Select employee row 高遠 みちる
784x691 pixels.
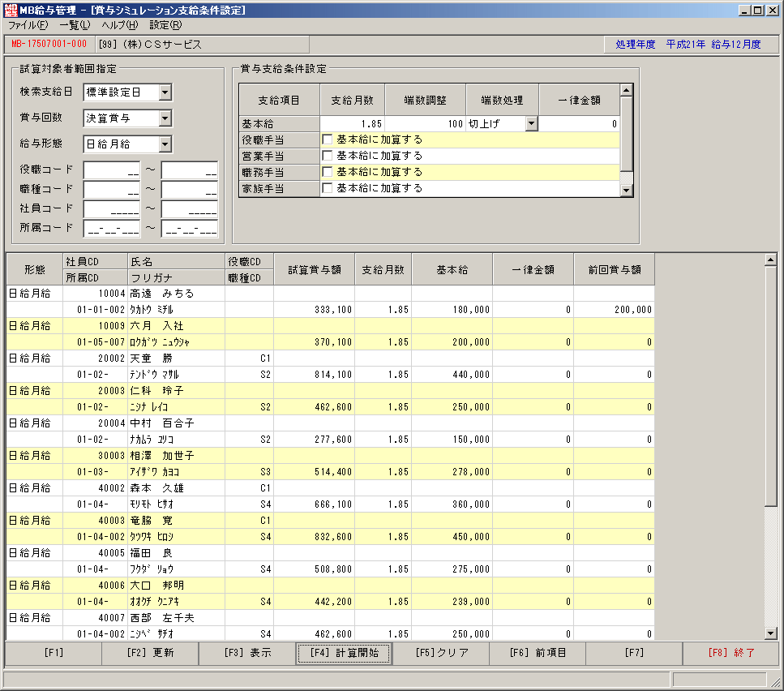[331, 302]
